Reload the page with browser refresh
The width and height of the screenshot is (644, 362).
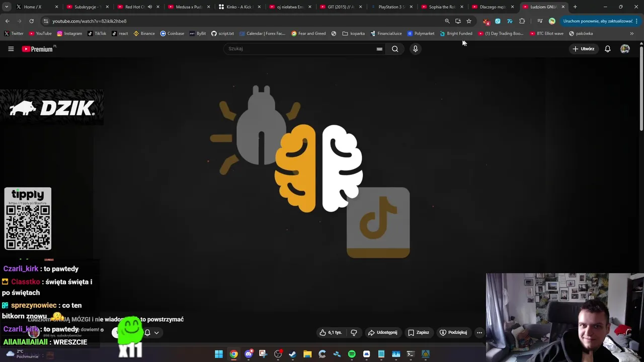(x=31, y=21)
